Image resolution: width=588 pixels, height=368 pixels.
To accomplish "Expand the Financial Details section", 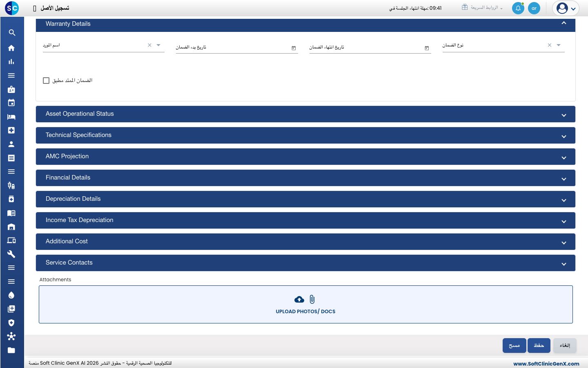I will [x=305, y=178].
